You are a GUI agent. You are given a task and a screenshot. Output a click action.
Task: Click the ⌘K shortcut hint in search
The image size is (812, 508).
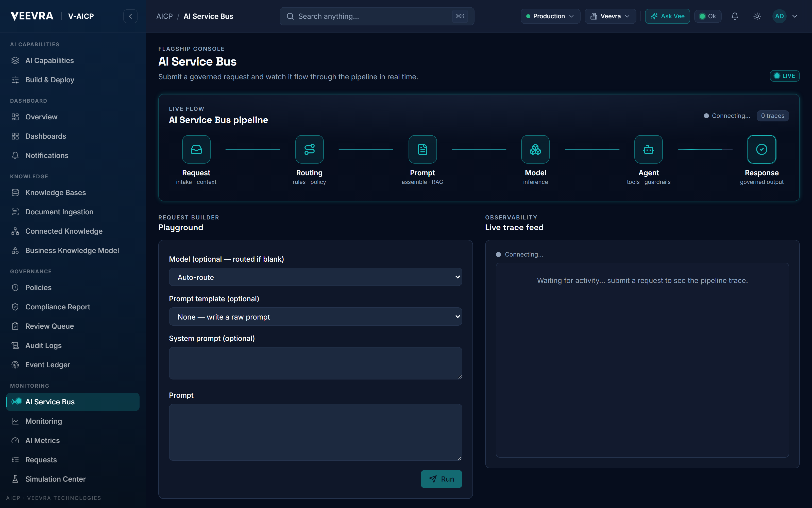tap(460, 16)
